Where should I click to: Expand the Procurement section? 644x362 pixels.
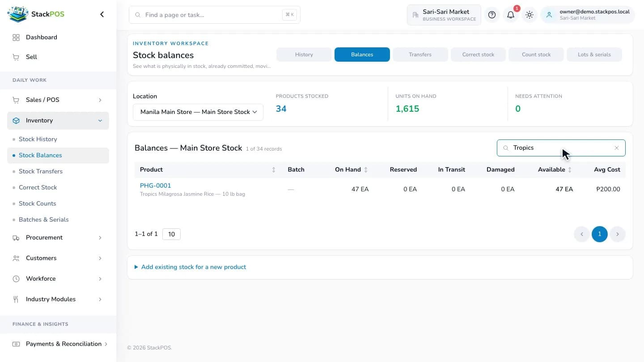tap(58, 238)
